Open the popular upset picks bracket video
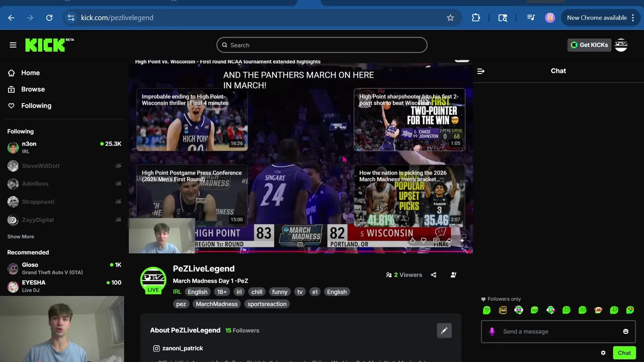Viewport: 644px width, 362px height. (x=409, y=196)
